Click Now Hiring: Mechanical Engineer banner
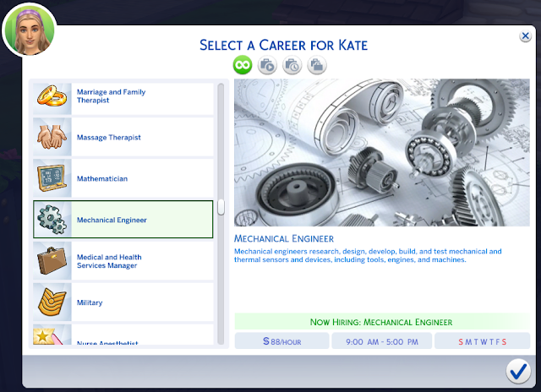The height and width of the screenshot is (392, 541). (x=382, y=322)
